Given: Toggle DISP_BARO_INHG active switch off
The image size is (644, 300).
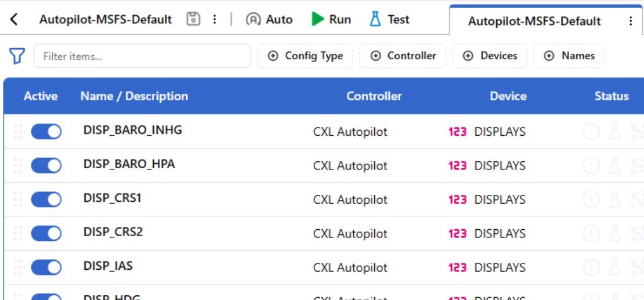Looking at the screenshot, I should (x=46, y=132).
